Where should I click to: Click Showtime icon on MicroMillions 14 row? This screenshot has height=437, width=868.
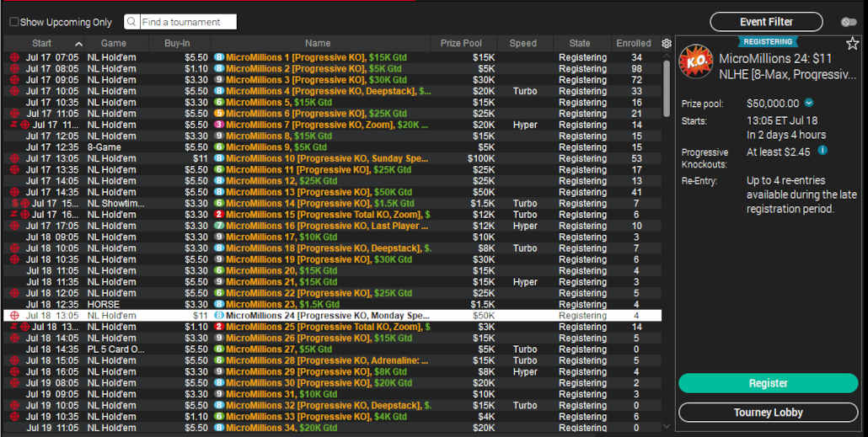pyautogui.click(x=15, y=204)
